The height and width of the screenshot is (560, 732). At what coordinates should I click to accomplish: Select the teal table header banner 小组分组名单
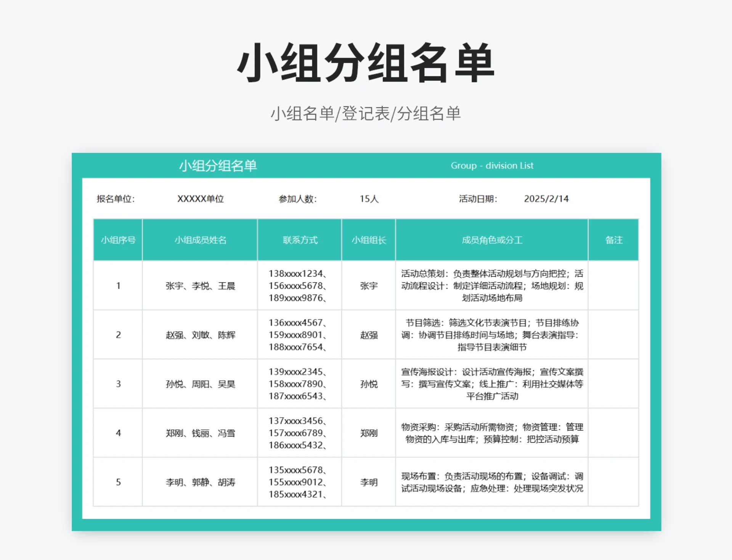[x=219, y=166]
